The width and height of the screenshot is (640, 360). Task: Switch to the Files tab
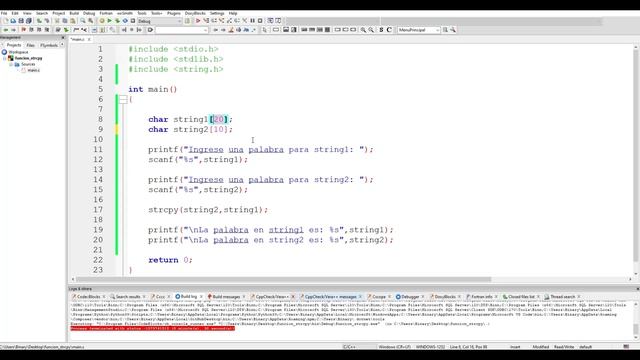(31, 45)
